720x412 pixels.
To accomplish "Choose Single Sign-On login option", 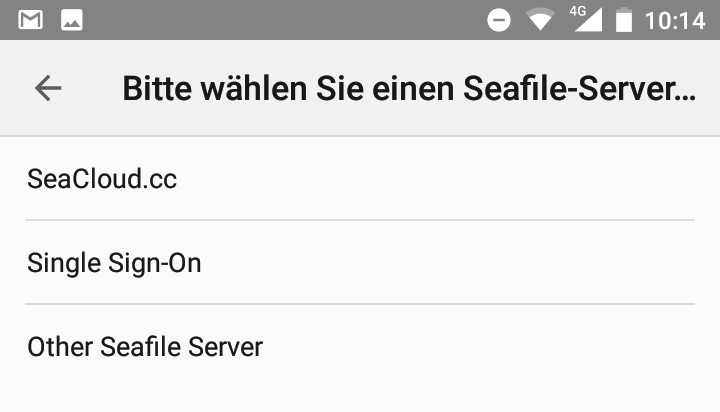I will pos(114,263).
